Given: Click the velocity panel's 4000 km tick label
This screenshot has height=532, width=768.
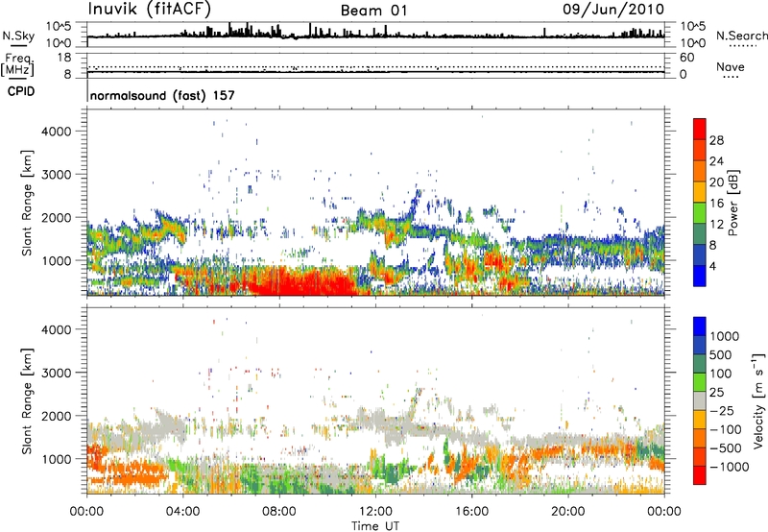Looking at the screenshot, I should [x=56, y=329].
